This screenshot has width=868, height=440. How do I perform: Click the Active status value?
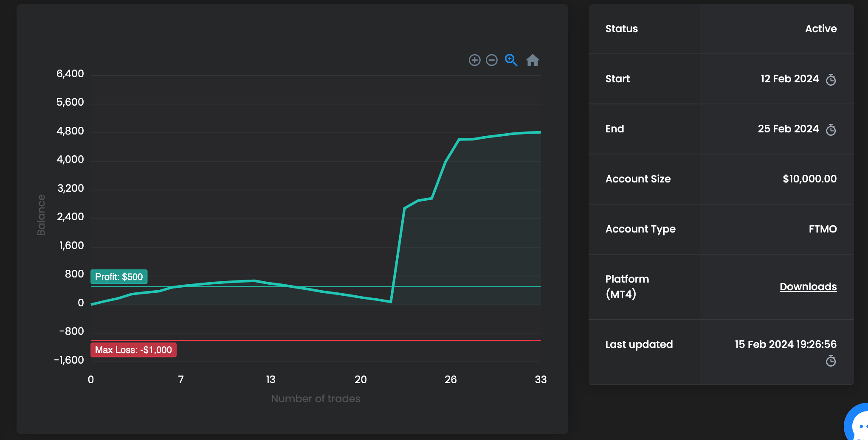pos(820,29)
